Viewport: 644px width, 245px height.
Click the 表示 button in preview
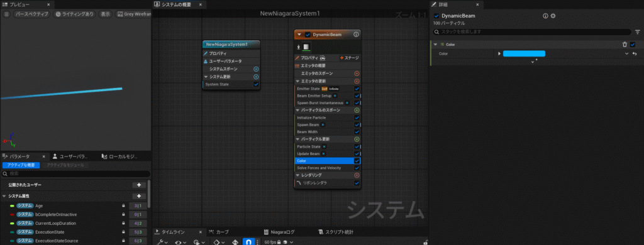(x=106, y=14)
